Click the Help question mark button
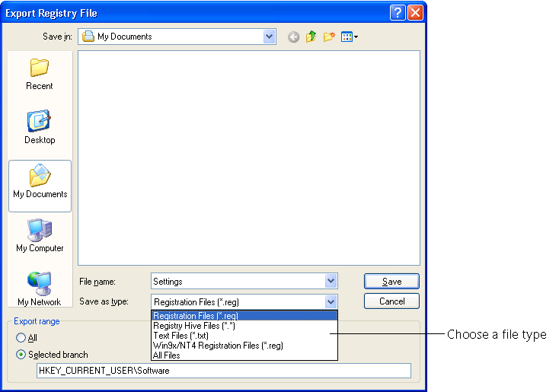559x392 pixels. 397,13
